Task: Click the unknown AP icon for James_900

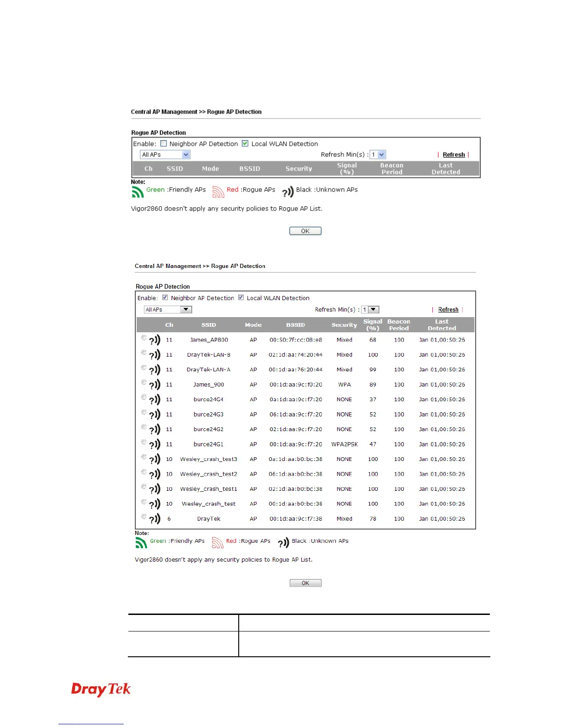Action: [x=155, y=385]
